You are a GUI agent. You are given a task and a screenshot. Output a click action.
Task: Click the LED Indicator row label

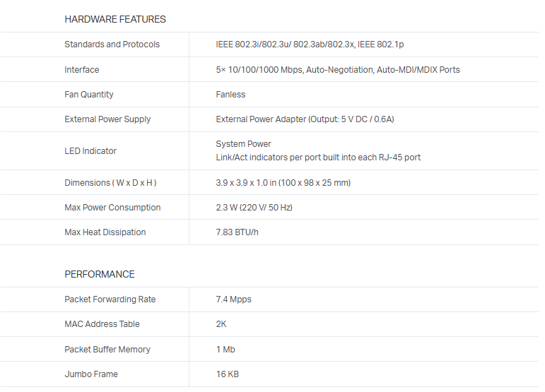(x=90, y=151)
